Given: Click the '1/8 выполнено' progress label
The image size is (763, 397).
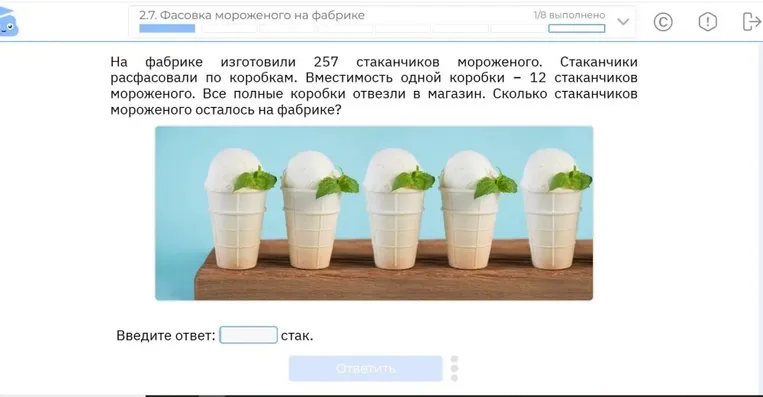Looking at the screenshot, I should (569, 15).
